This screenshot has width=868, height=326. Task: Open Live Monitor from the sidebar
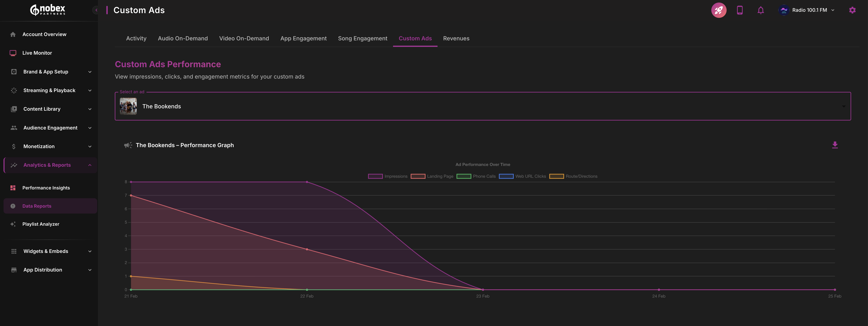(x=37, y=53)
